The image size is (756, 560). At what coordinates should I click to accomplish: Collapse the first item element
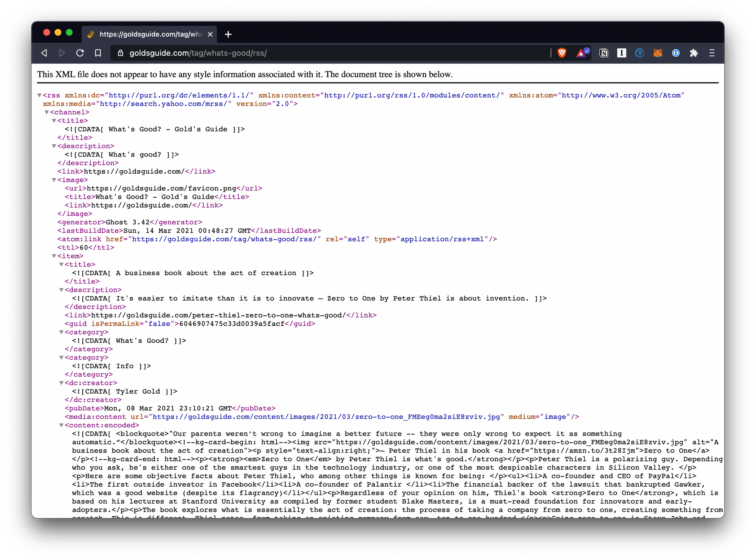point(54,256)
